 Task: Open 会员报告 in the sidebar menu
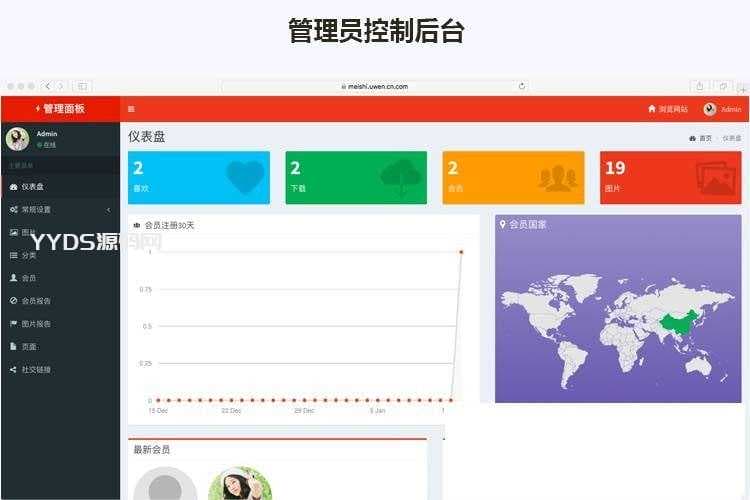60,300
